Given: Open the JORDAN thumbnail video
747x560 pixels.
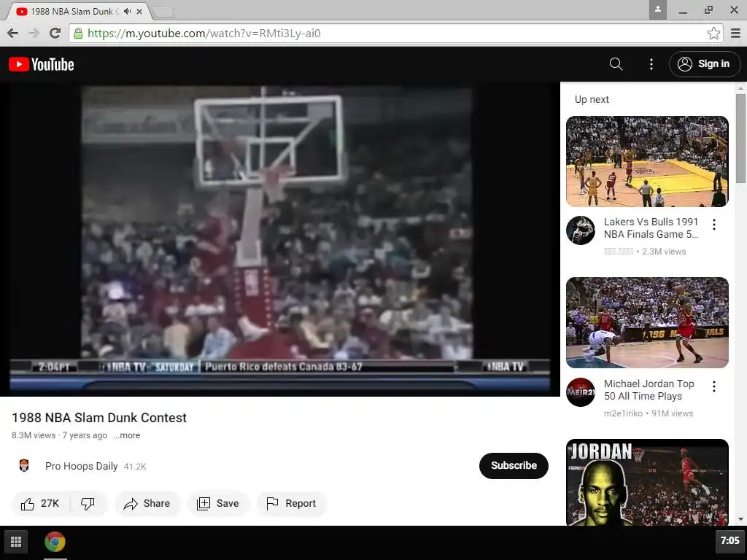Looking at the screenshot, I should (647, 482).
